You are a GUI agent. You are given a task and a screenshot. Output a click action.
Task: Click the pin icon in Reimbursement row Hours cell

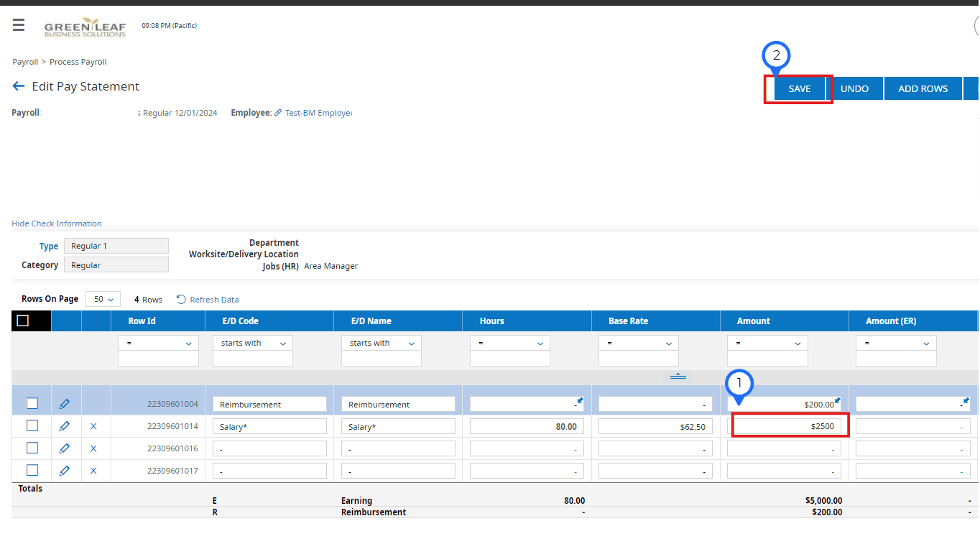coord(580,400)
